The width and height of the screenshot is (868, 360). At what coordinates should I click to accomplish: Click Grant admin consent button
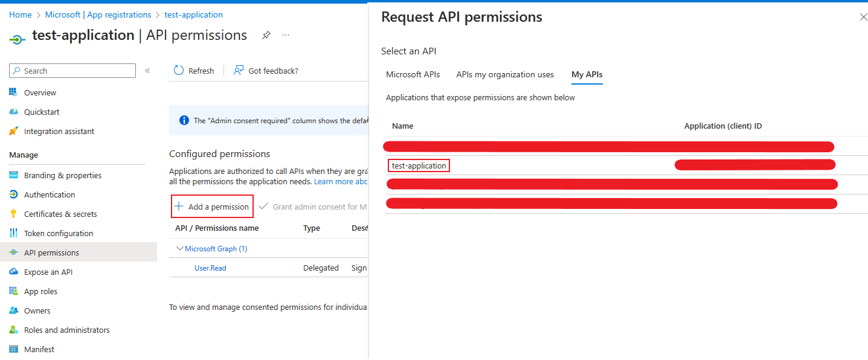pyautogui.click(x=313, y=207)
